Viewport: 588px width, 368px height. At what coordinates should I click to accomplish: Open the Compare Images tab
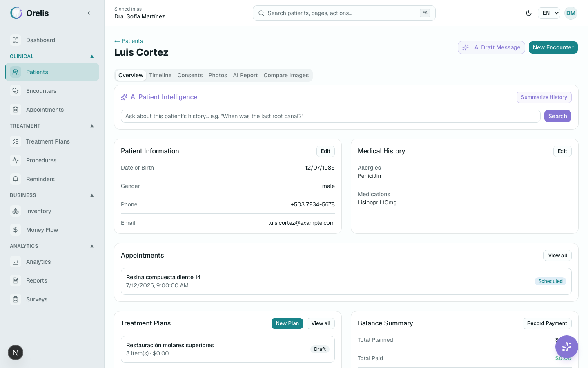click(286, 75)
